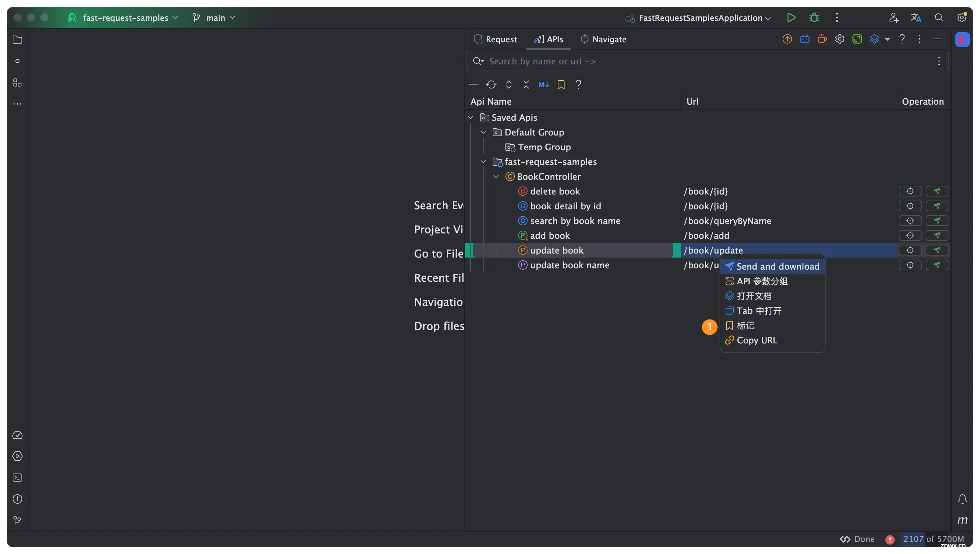Viewport: 980px width, 554px height.
Task: Select the add book API row
Action: point(707,235)
